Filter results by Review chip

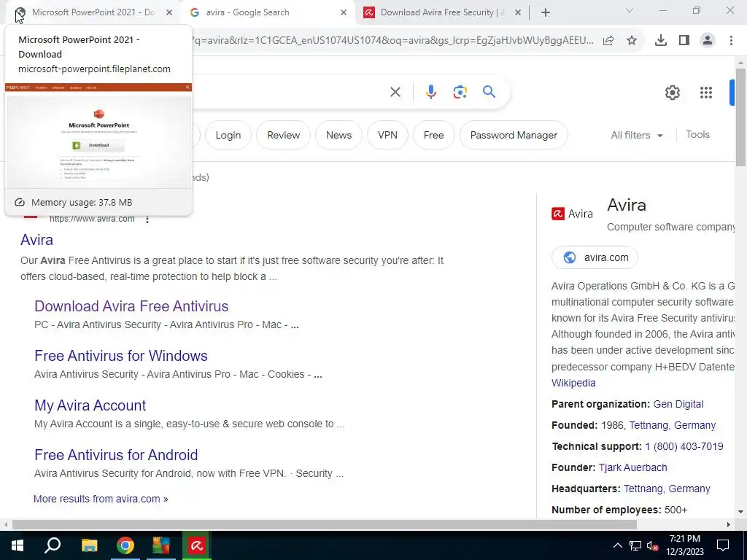[x=284, y=135]
